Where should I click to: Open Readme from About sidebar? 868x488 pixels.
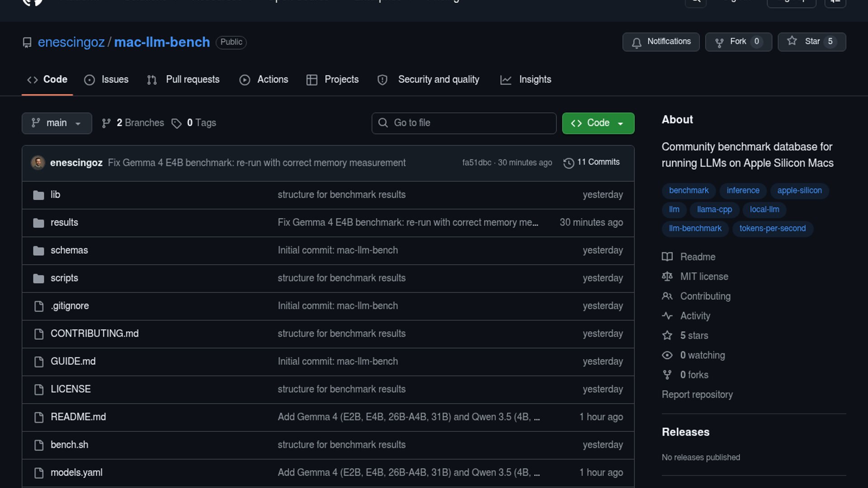coord(698,257)
